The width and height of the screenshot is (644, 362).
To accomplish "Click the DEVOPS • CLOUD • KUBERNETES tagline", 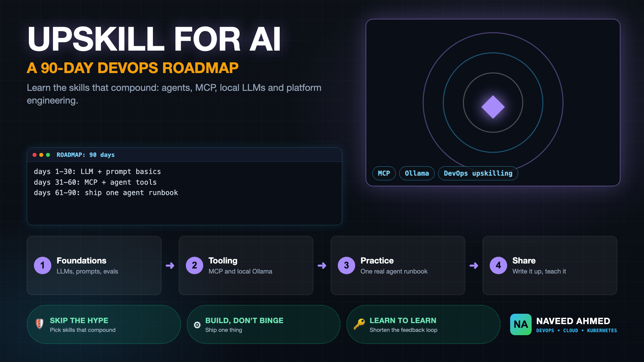I will (577, 330).
